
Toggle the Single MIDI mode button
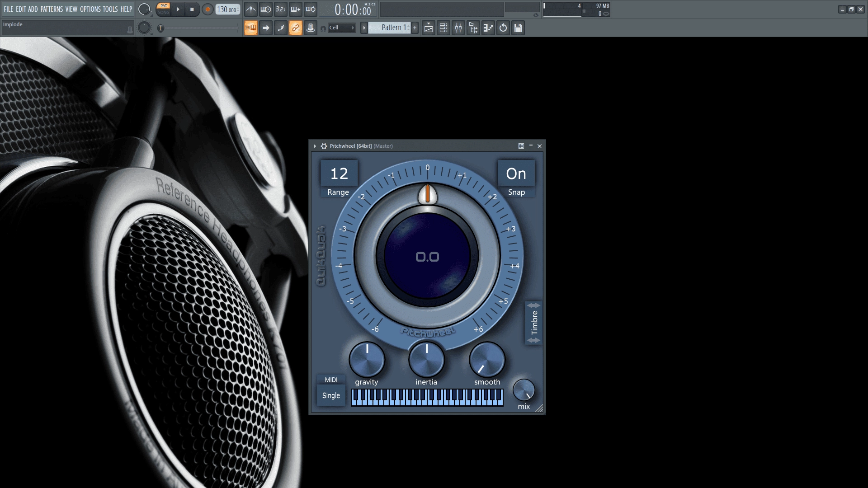(x=331, y=395)
